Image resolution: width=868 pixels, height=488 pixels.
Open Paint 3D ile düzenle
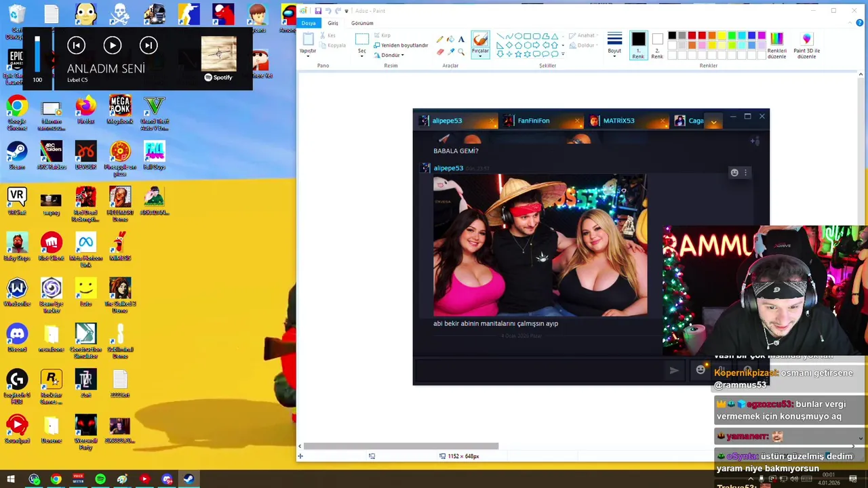tap(806, 45)
